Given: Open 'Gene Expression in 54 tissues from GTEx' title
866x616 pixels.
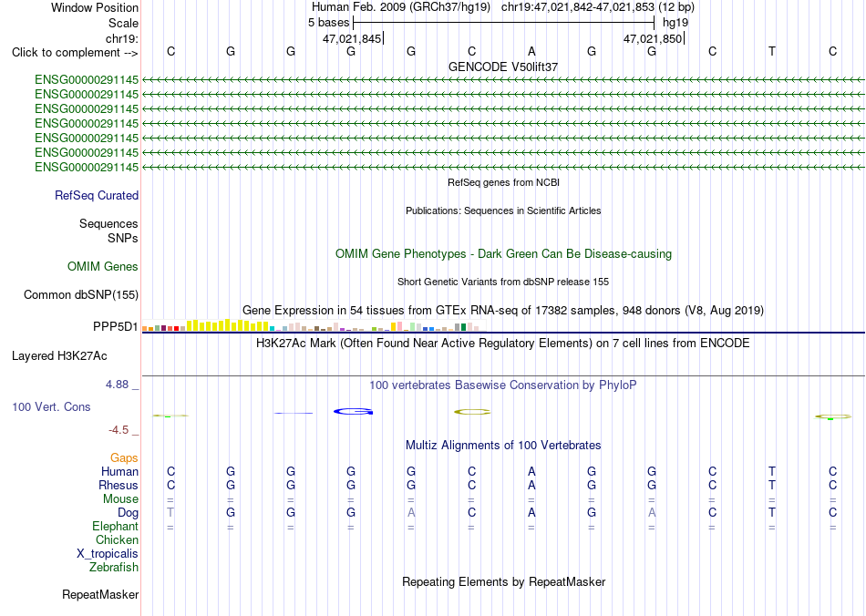Looking at the screenshot, I should (x=503, y=310).
